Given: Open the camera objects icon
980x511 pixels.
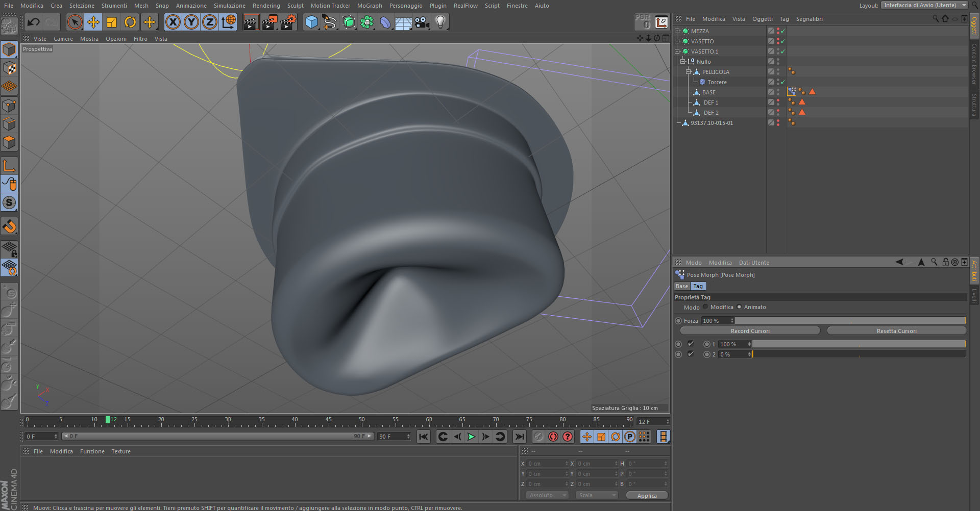Looking at the screenshot, I should pos(422,22).
